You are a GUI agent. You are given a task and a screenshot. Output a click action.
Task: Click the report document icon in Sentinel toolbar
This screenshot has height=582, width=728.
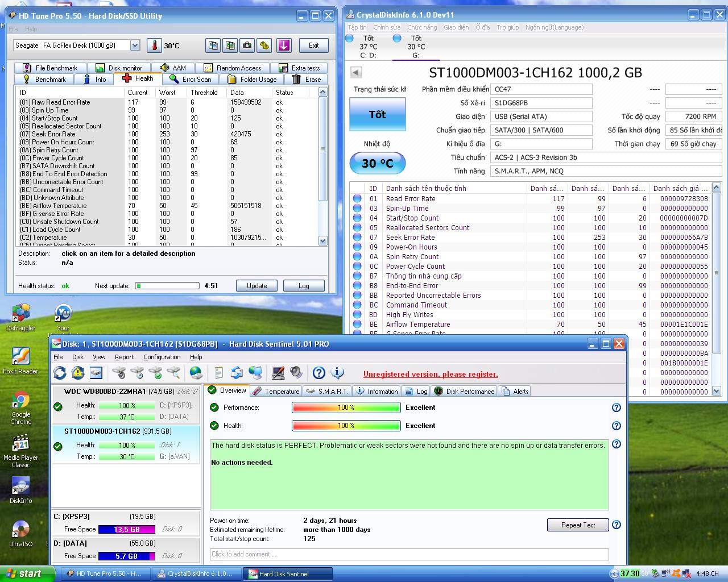[x=218, y=373]
